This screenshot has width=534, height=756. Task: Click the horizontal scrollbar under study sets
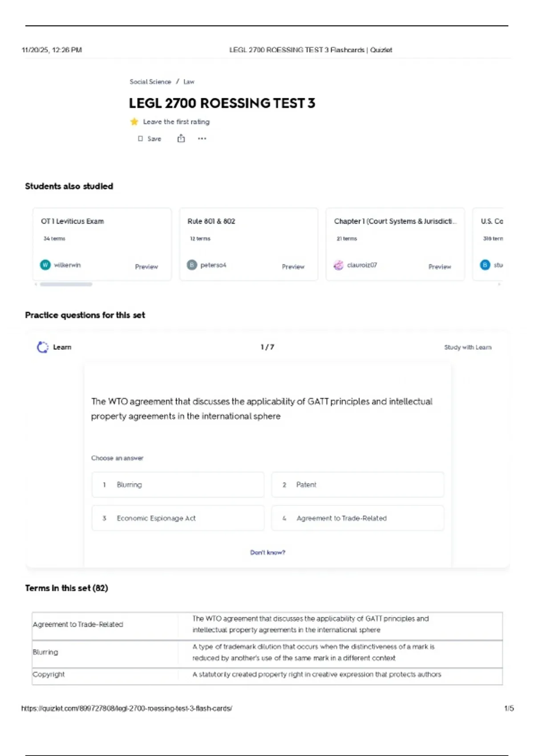(66, 284)
